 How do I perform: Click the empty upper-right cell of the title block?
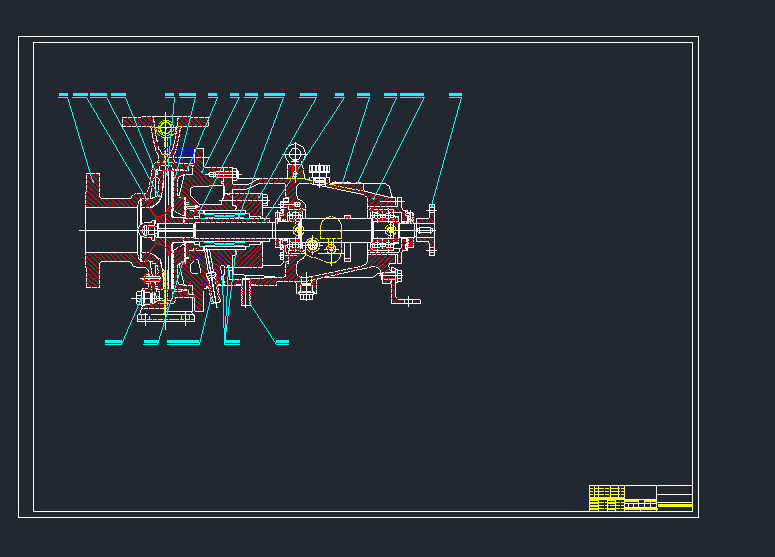674,489
